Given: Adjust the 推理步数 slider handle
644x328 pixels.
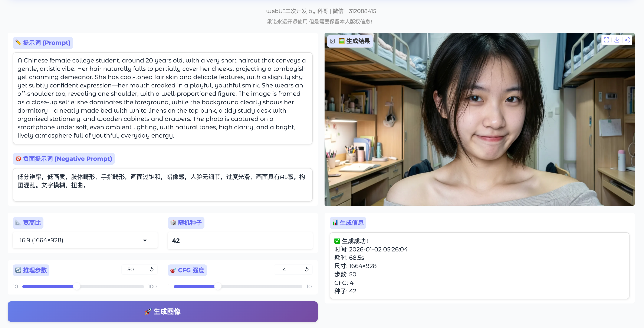Looking at the screenshot, I should point(77,286).
